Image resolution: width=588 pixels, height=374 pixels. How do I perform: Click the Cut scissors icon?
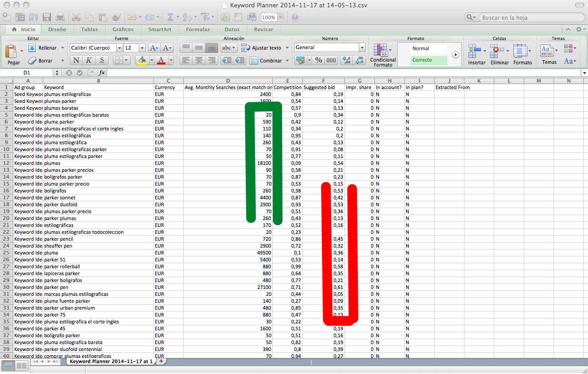(76, 17)
